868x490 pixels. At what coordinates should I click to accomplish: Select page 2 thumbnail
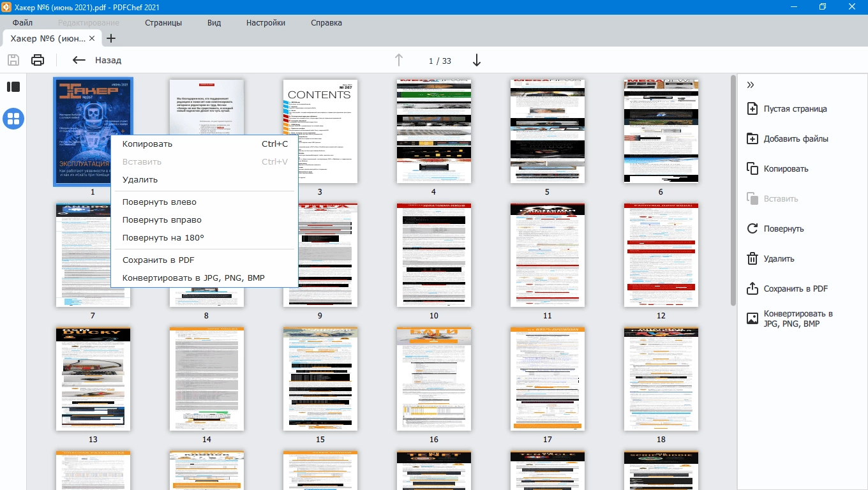206,107
